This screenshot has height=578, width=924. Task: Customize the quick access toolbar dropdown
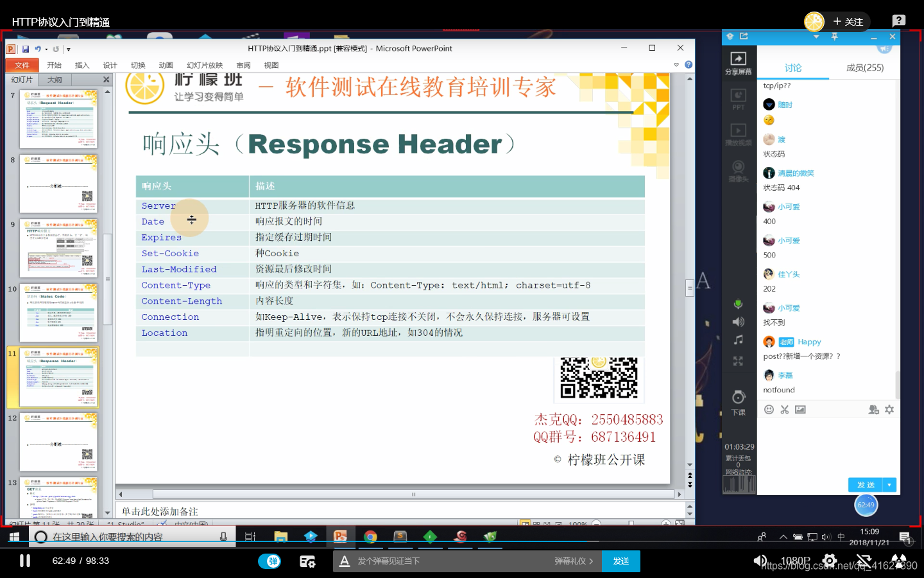68,49
